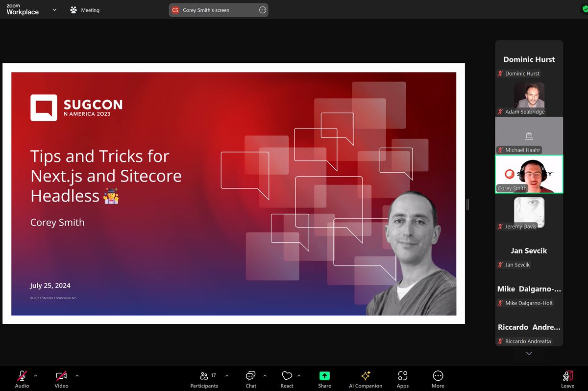Click the SUGCON logo on the slide
The image size is (588, 391).
click(76, 107)
